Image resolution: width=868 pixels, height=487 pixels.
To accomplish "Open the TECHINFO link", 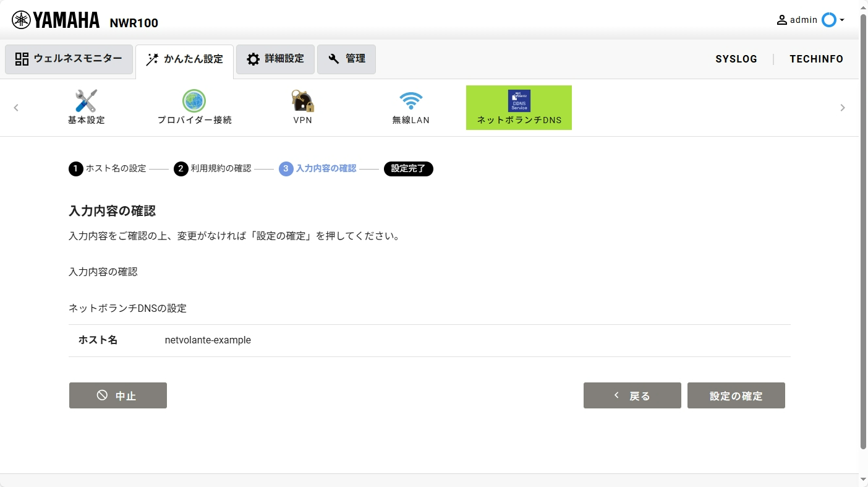I will point(816,59).
